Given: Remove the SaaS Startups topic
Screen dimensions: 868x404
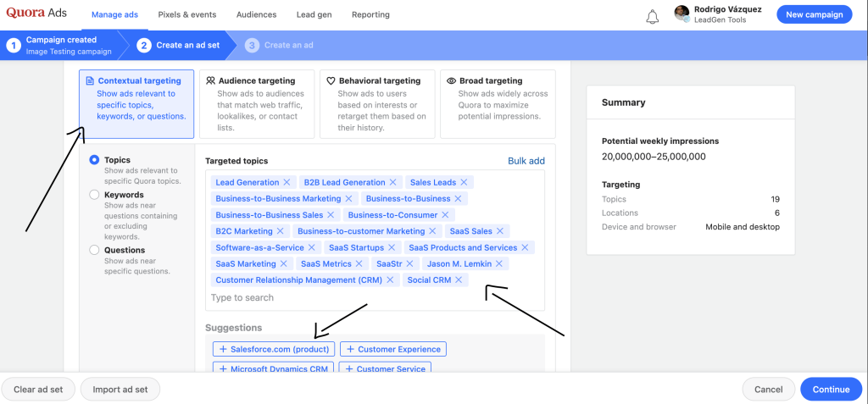Looking at the screenshot, I should (392, 247).
